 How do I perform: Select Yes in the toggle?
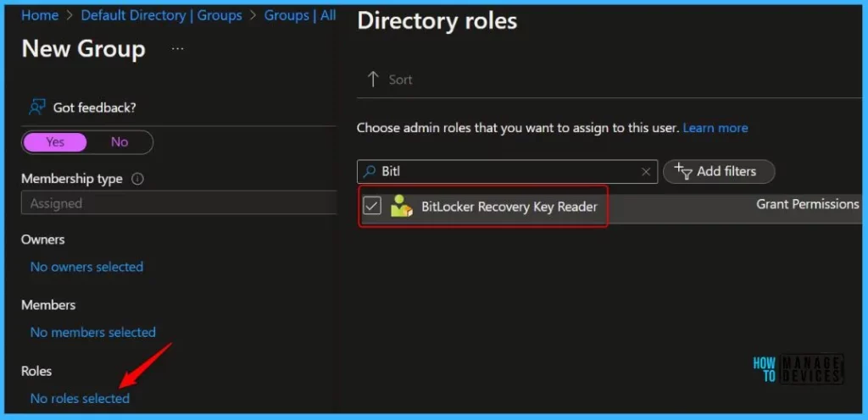[55, 142]
